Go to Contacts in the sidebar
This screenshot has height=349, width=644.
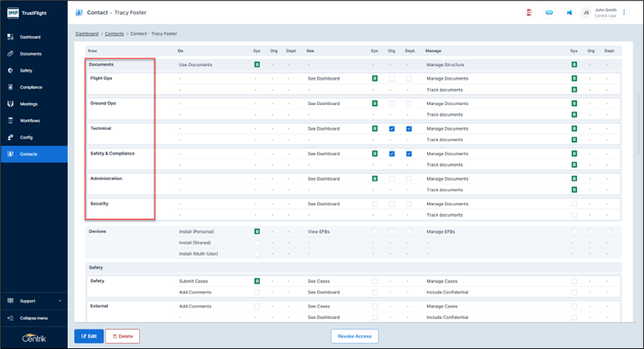click(29, 154)
